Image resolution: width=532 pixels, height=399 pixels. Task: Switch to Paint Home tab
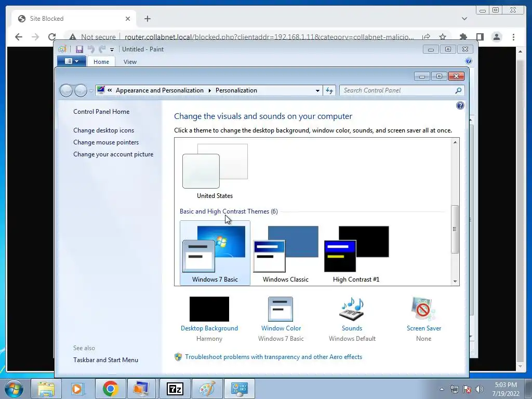(x=101, y=62)
